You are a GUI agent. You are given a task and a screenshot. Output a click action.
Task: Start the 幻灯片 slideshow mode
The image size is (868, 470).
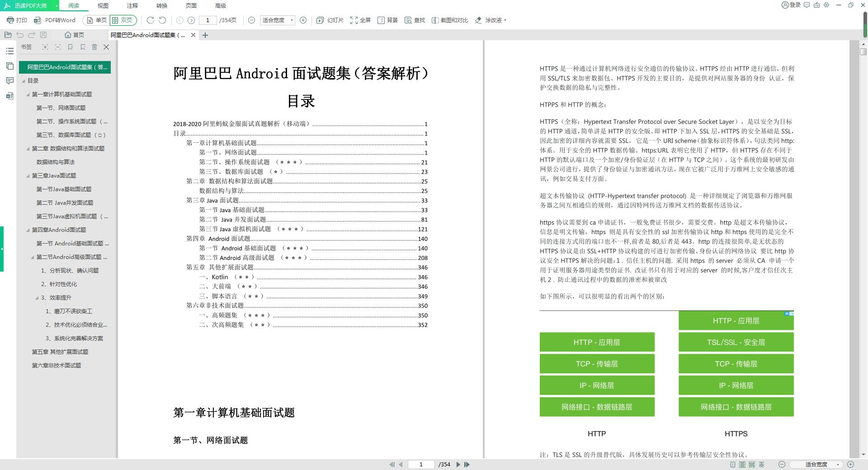(x=330, y=20)
